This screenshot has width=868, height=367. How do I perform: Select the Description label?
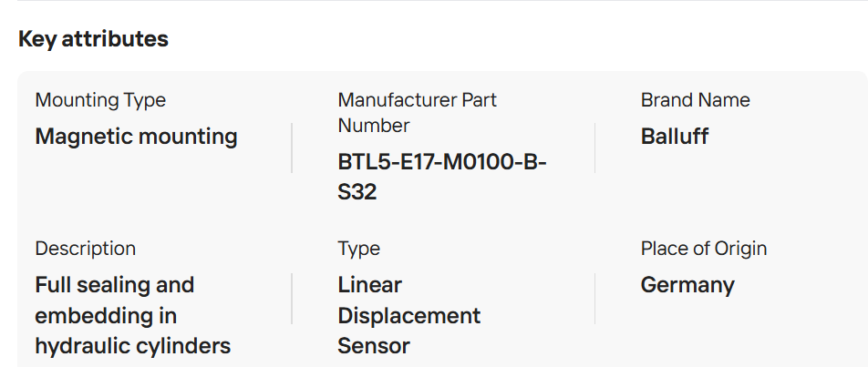pyautogui.click(x=86, y=249)
